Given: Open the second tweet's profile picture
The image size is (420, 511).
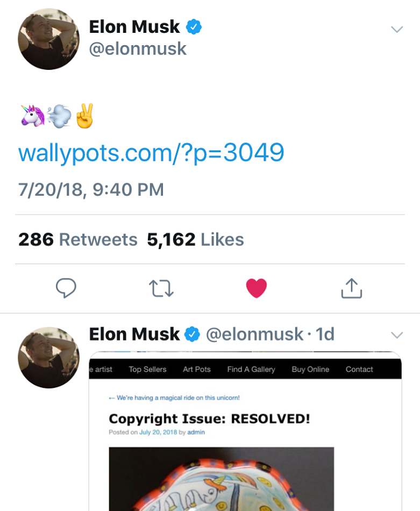Looking at the screenshot, I should point(48,358).
